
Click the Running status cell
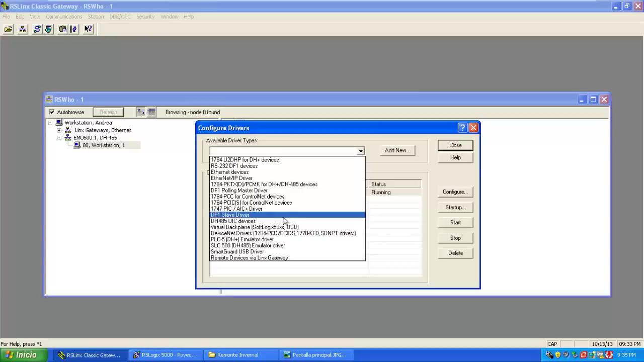(x=395, y=193)
